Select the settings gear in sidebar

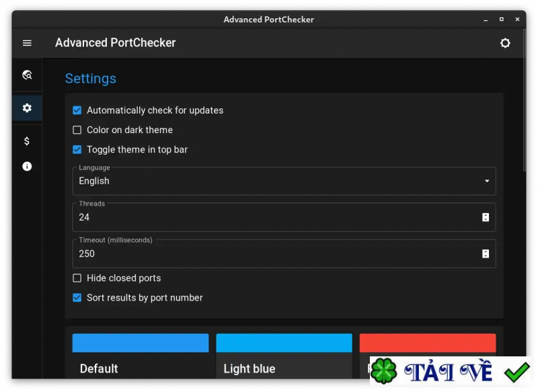(27, 108)
